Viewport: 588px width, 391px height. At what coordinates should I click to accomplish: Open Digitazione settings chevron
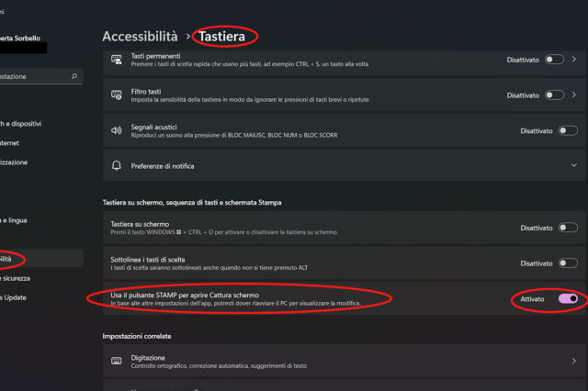click(x=574, y=362)
